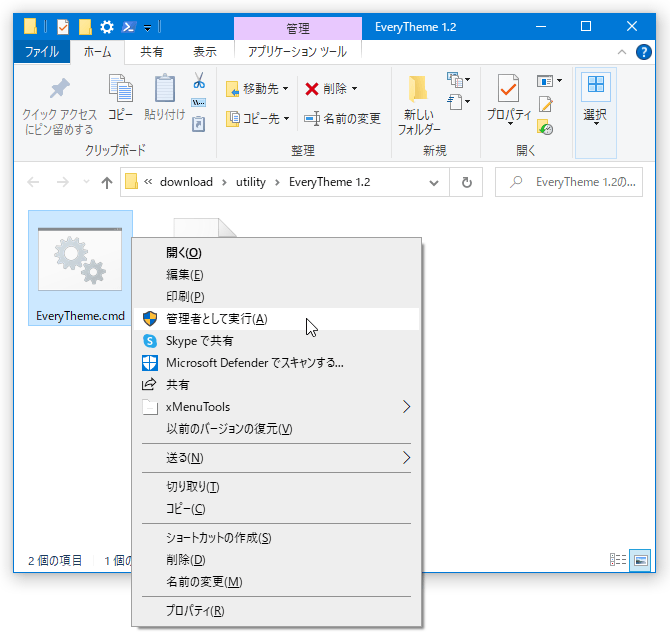This screenshot has width=670, height=640.
Task: Click 共有 in the context menu
Action: pyautogui.click(x=276, y=385)
